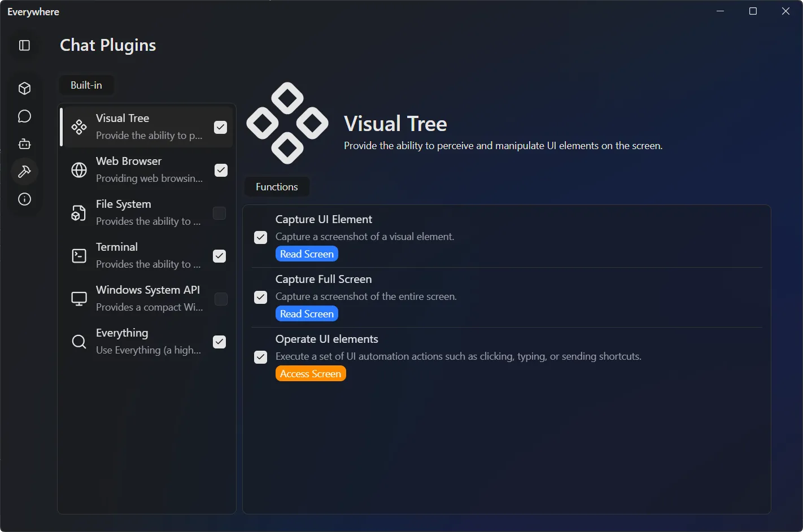Click the large Visual Tree logo
The image size is (803, 532).
[287, 123]
